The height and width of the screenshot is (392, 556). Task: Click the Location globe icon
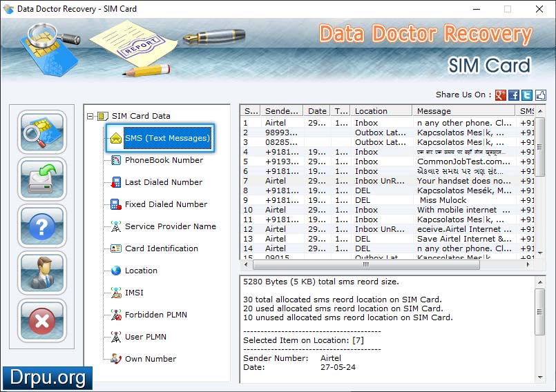[x=115, y=271]
